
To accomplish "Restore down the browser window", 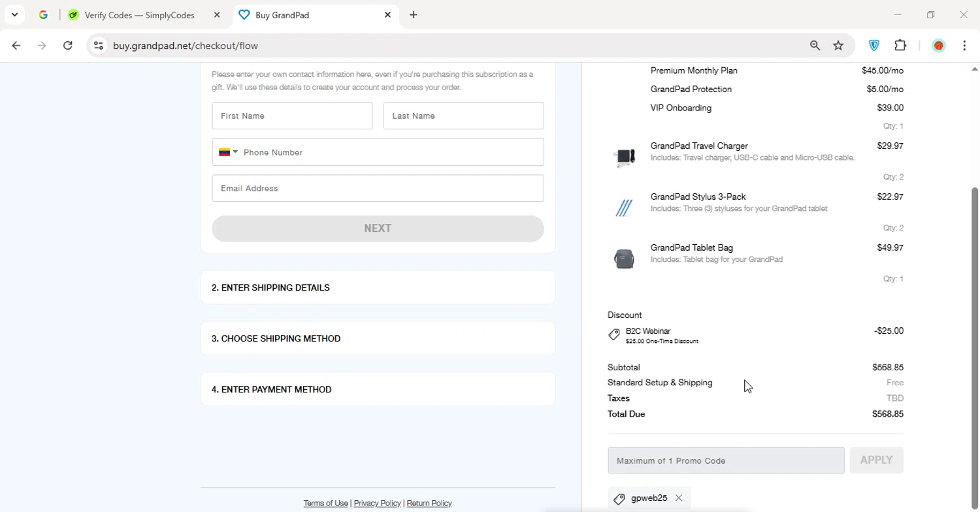I will (930, 14).
